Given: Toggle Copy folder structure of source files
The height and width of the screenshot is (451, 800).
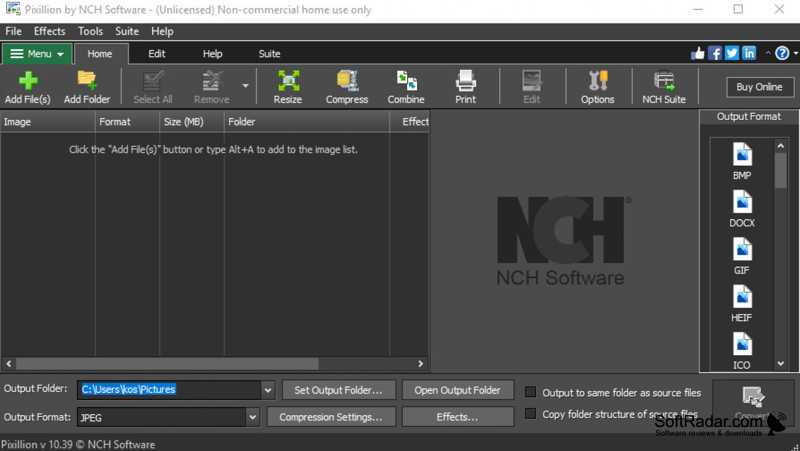Looking at the screenshot, I should pyautogui.click(x=532, y=414).
